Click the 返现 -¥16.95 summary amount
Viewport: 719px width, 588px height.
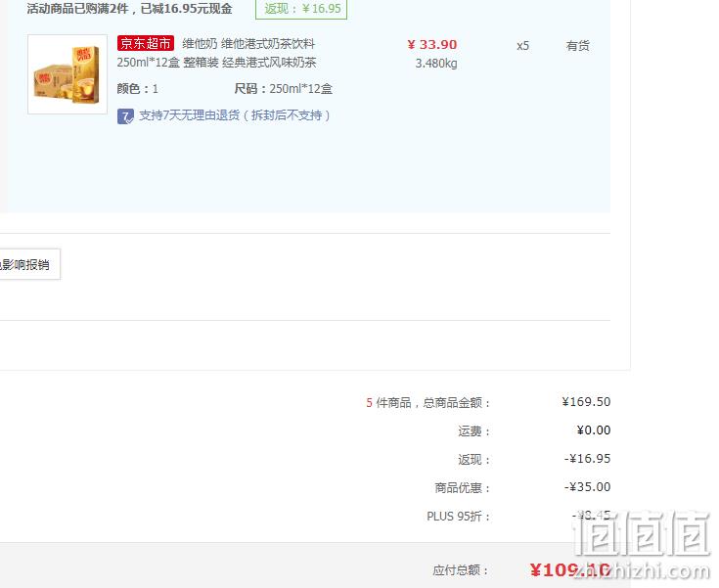click(587, 459)
